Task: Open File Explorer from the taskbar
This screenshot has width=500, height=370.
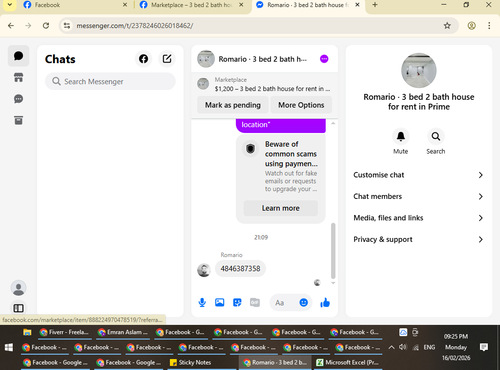Action: [27, 332]
